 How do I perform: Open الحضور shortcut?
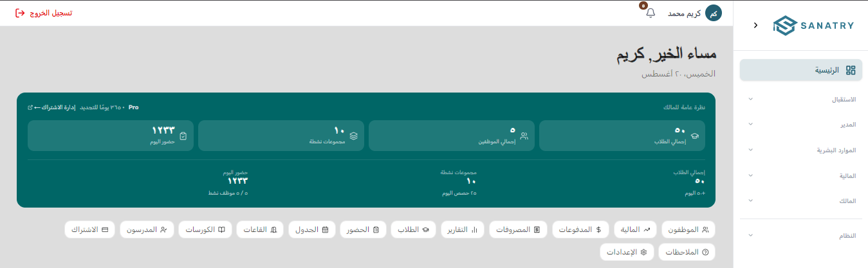click(x=363, y=229)
